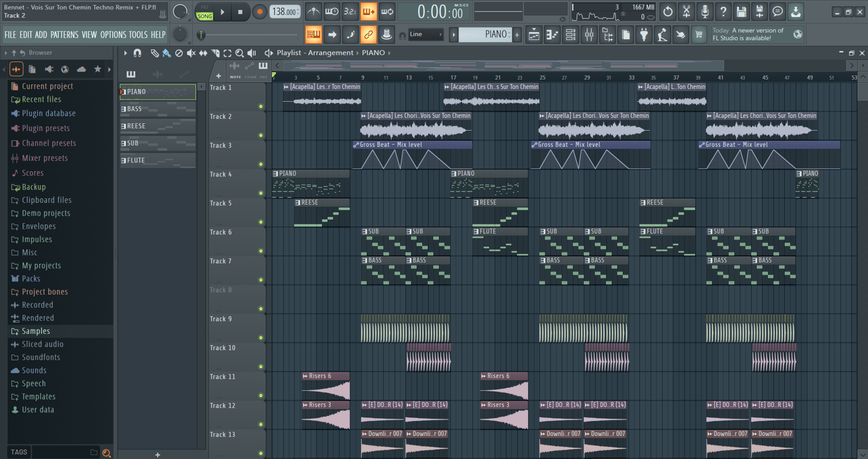Image resolution: width=868 pixels, height=459 pixels.
Task: Click the one-click audio recording microphone icon
Action: 705,11
